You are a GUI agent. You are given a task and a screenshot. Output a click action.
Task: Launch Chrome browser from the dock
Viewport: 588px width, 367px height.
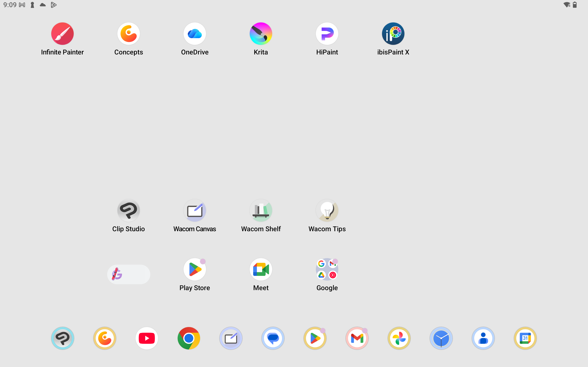[x=189, y=338]
